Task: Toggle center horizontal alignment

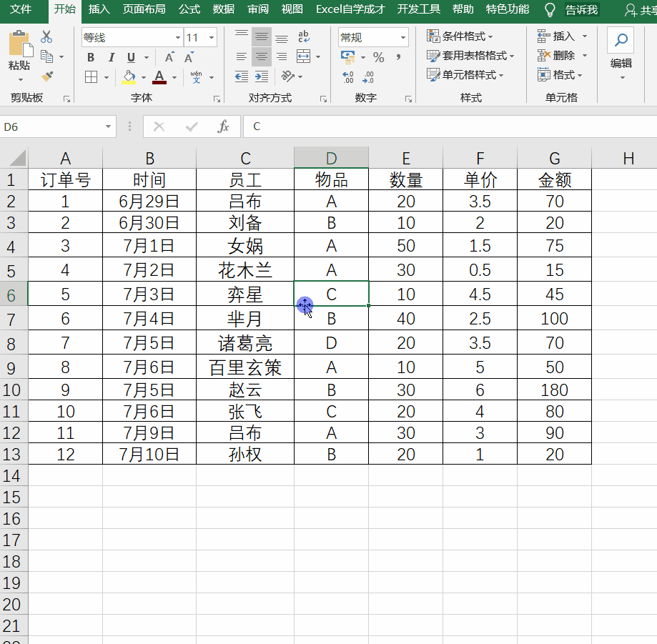Action: [262, 56]
